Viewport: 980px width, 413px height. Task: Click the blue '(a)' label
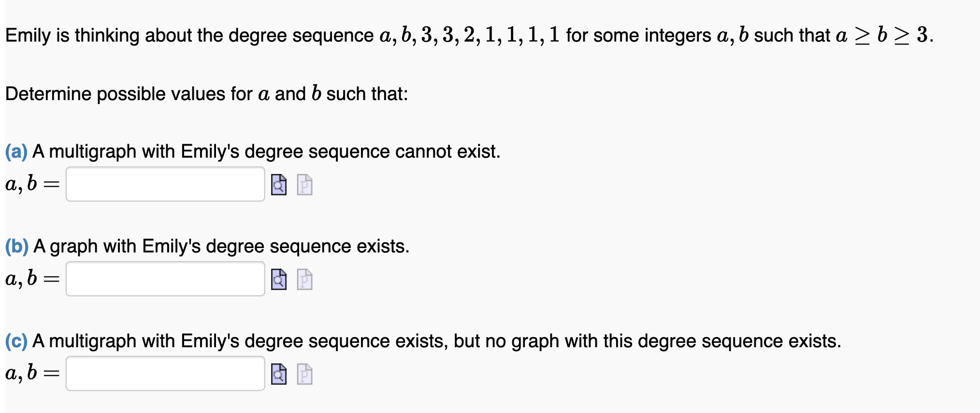click(x=15, y=152)
